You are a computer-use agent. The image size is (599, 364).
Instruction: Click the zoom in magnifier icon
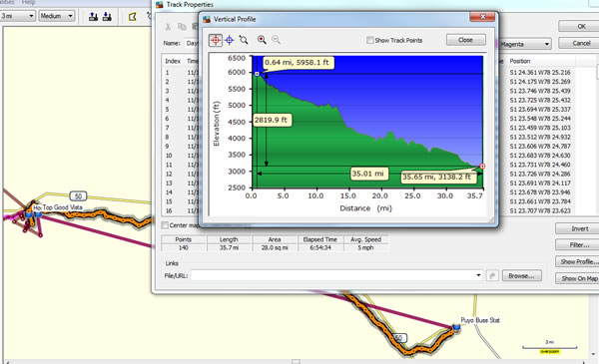[262, 40]
